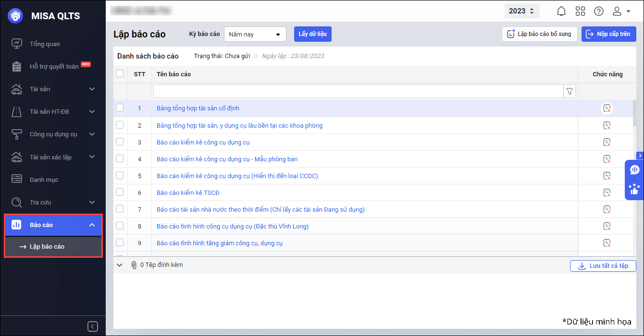The image size is (644, 336).
Task: Open the chat support floating icon
Action: tap(634, 169)
